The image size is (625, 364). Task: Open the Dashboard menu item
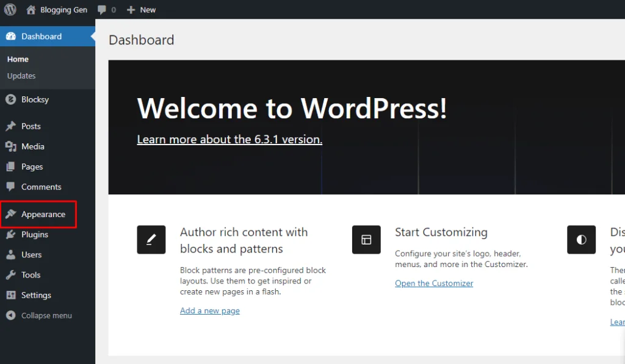pos(48,36)
